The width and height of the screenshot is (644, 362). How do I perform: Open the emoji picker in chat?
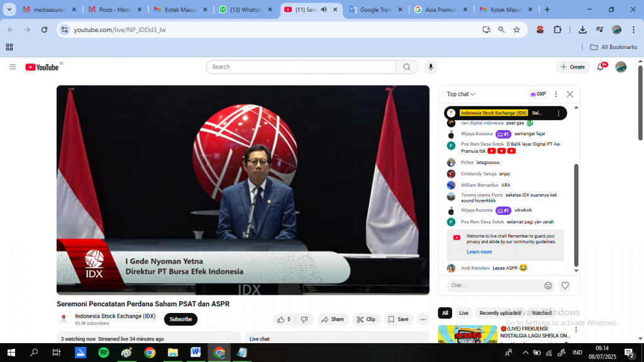(x=548, y=286)
